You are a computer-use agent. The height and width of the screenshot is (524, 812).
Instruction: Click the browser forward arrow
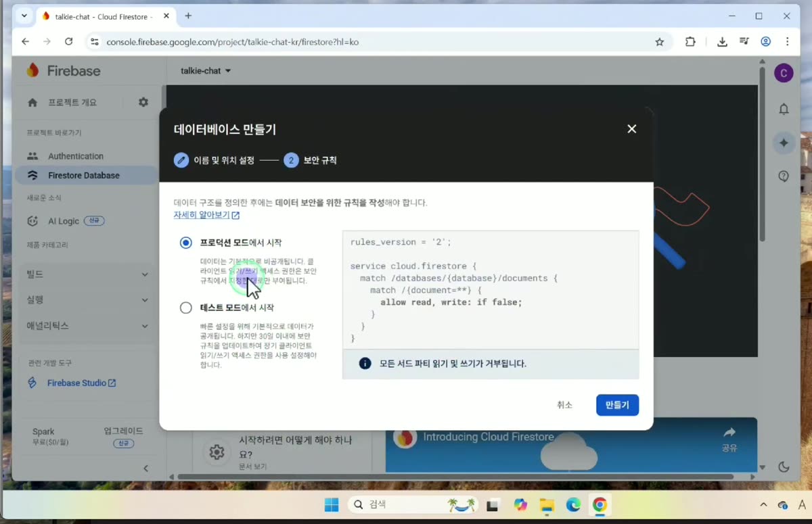point(47,41)
